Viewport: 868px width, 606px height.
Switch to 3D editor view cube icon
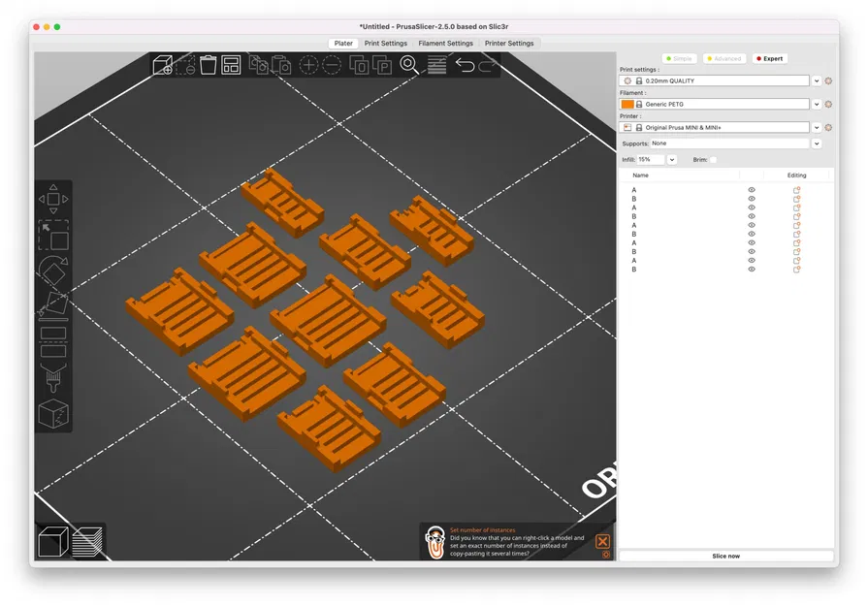pos(53,541)
